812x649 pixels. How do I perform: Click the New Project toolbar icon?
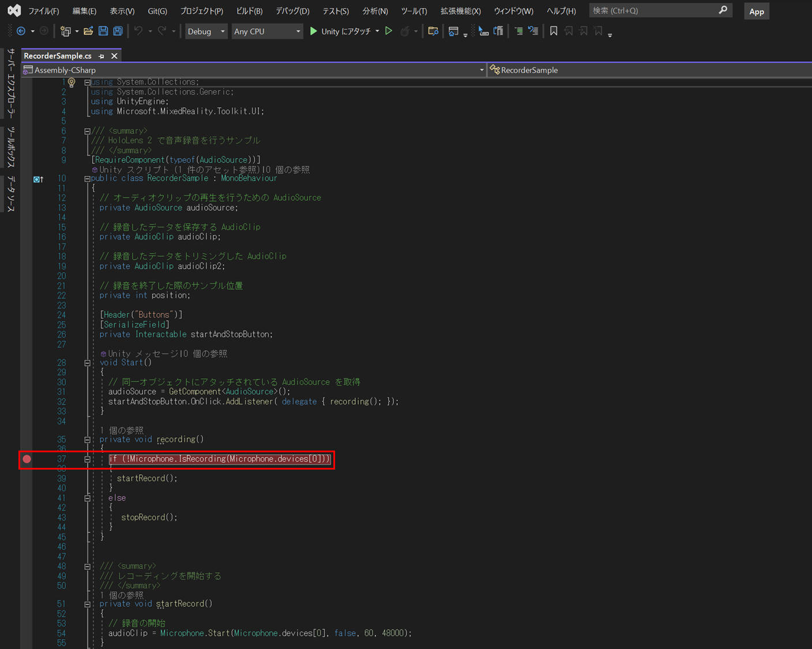tap(66, 31)
